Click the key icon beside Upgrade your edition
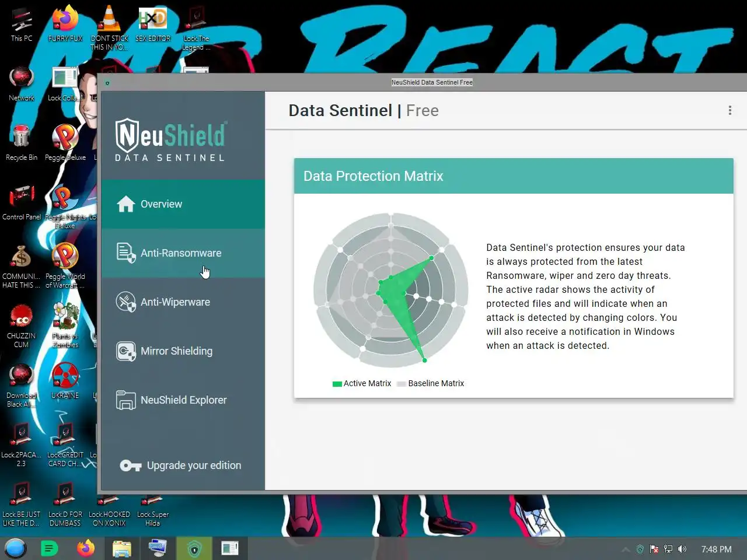 [131, 466]
